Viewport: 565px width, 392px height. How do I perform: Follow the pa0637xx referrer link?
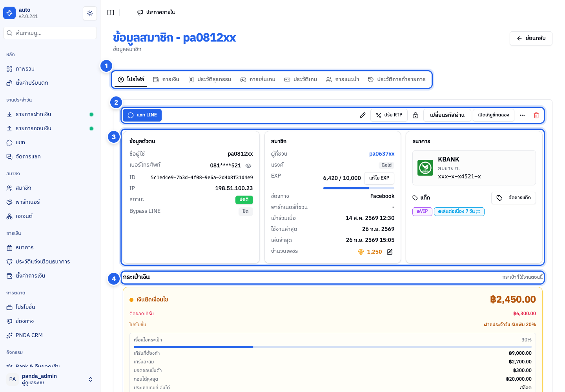click(382, 154)
